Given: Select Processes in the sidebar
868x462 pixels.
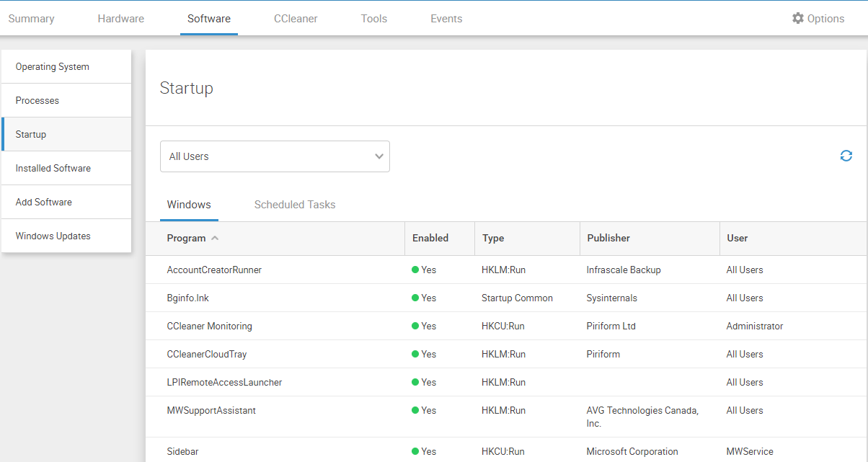Looking at the screenshot, I should pos(37,100).
